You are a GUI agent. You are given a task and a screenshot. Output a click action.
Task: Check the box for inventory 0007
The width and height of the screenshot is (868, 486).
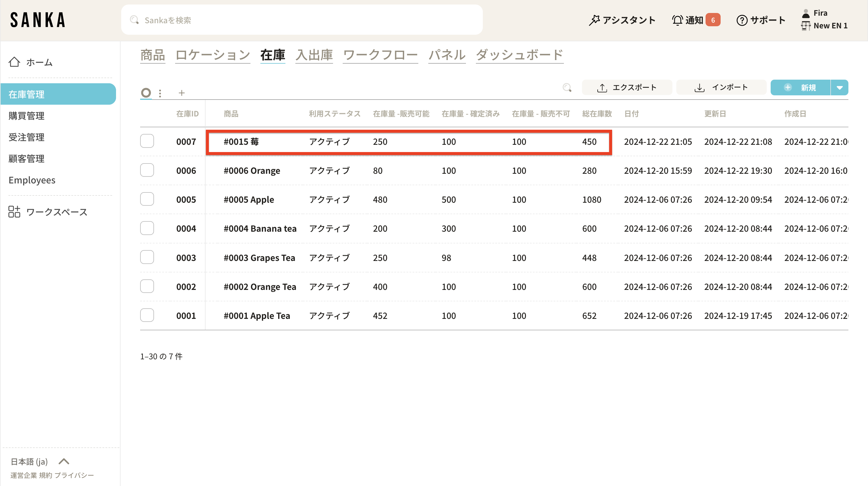(147, 141)
